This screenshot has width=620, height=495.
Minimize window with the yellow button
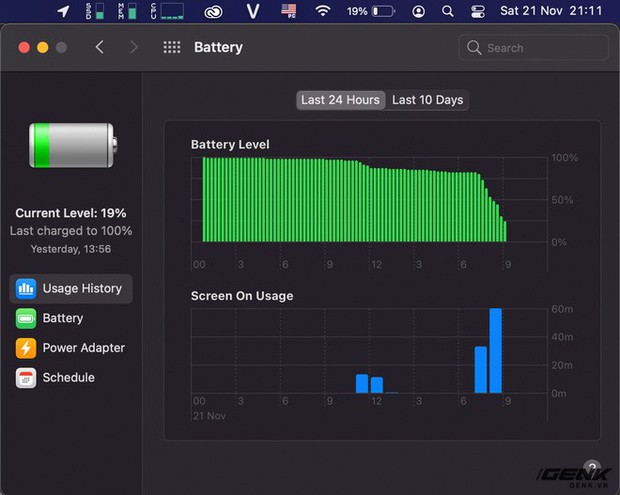pos(43,47)
